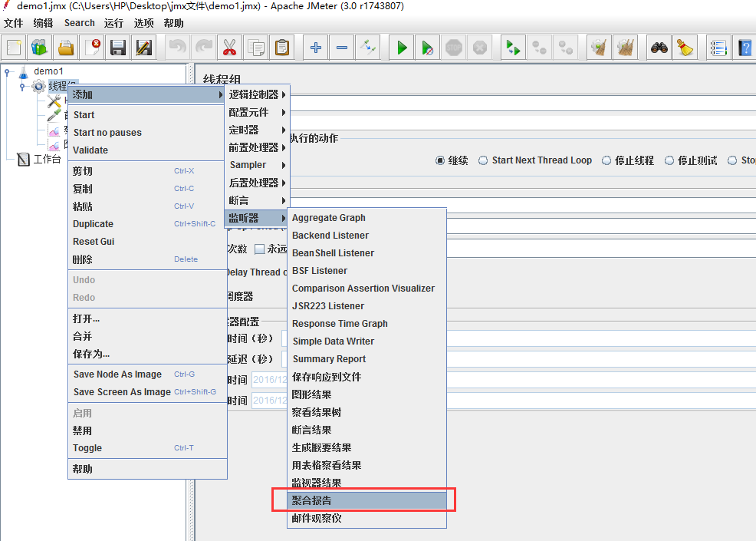This screenshot has height=541, width=756.
Task: Open the 文件 menu
Action: [x=14, y=23]
